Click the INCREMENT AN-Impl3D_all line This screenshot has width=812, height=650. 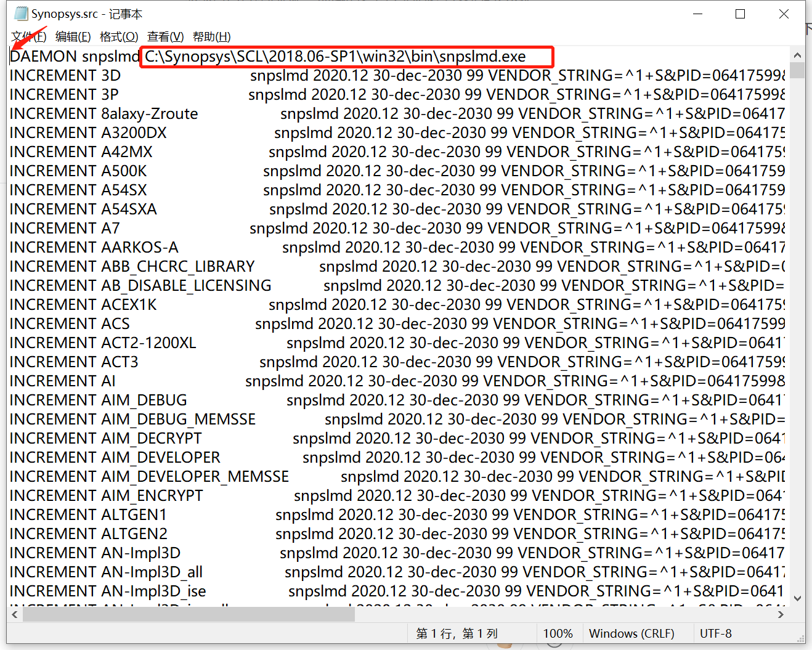point(397,572)
